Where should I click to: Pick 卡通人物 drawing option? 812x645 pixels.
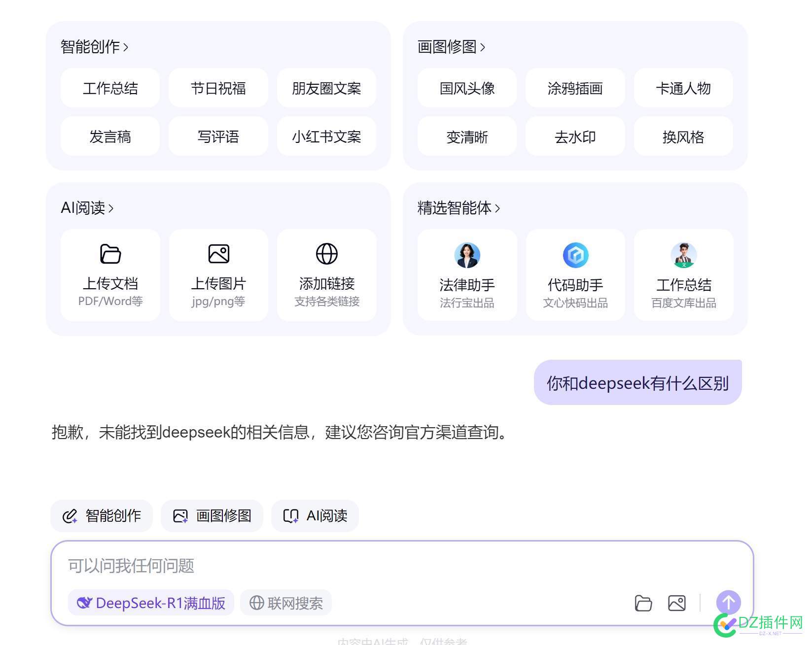pyautogui.click(x=683, y=88)
